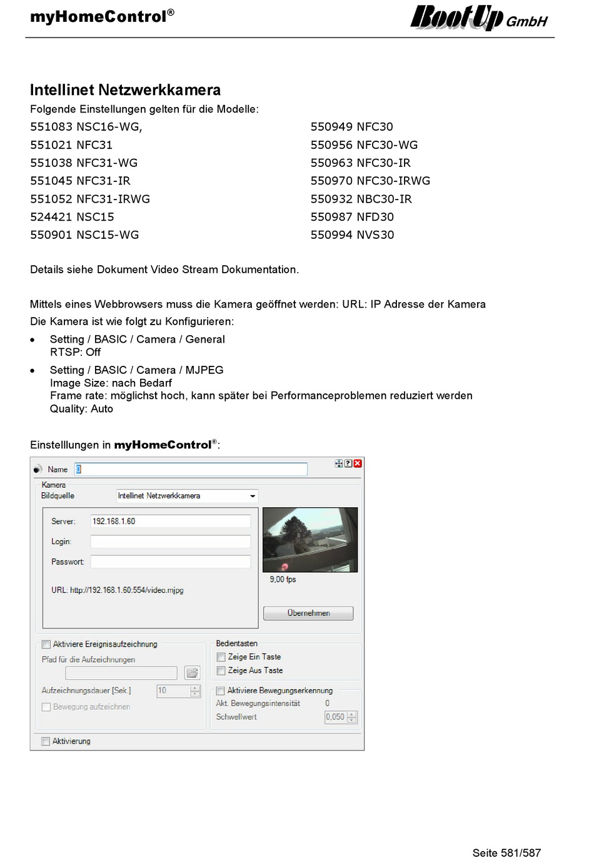Viewport: 594px width, 868px height.
Task: Click the Akt. Bewegungsintensität value 0
Action: coord(328,704)
